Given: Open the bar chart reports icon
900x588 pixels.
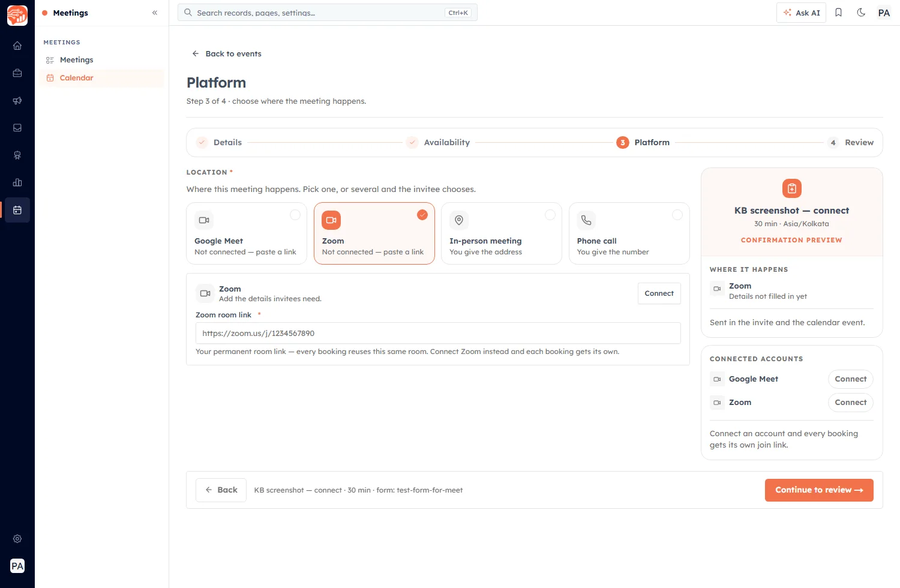Looking at the screenshot, I should (x=17, y=182).
